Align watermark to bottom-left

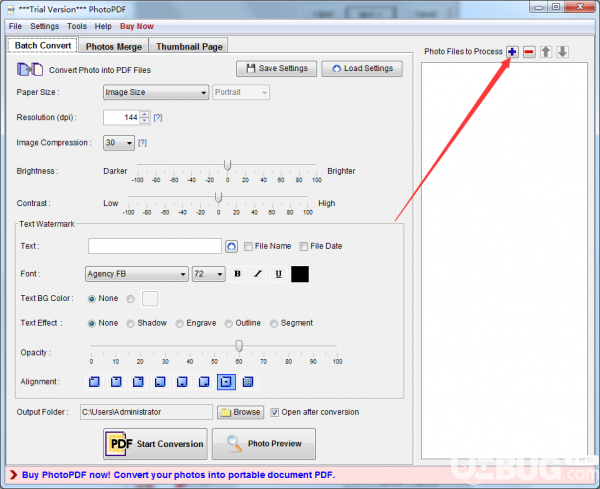pos(160,381)
